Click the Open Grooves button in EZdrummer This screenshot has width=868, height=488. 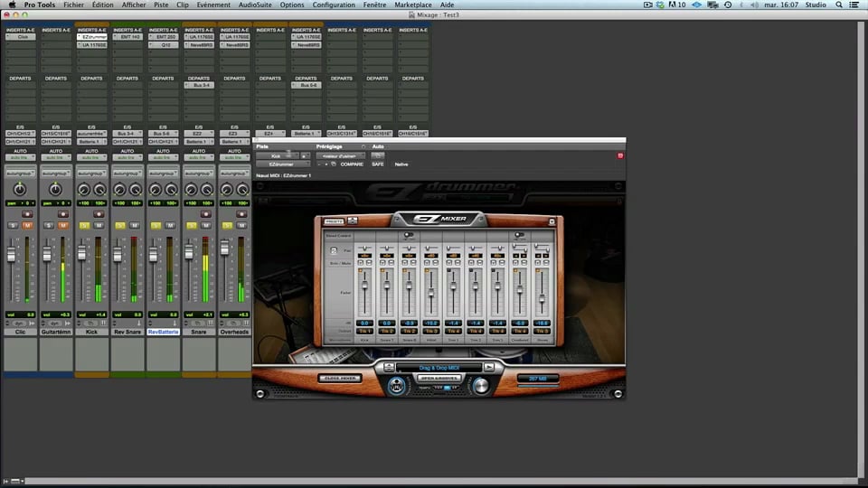click(x=439, y=379)
